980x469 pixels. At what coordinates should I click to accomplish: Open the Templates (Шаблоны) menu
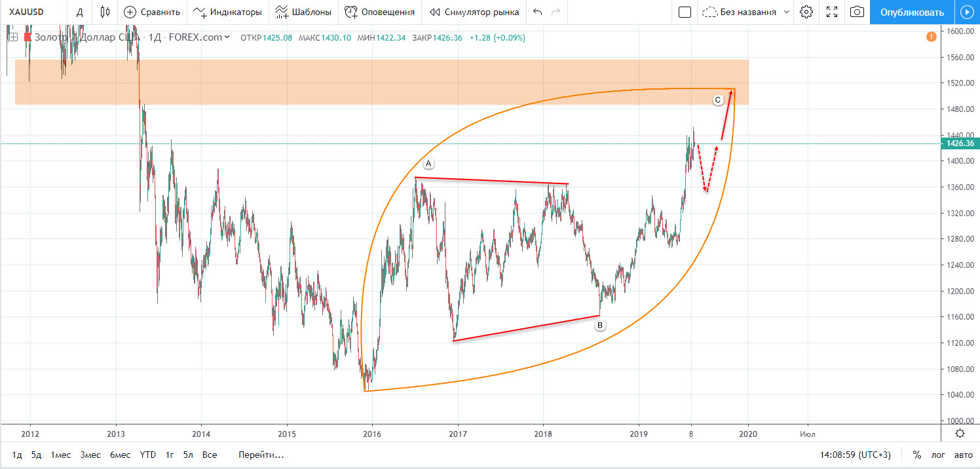tap(303, 12)
